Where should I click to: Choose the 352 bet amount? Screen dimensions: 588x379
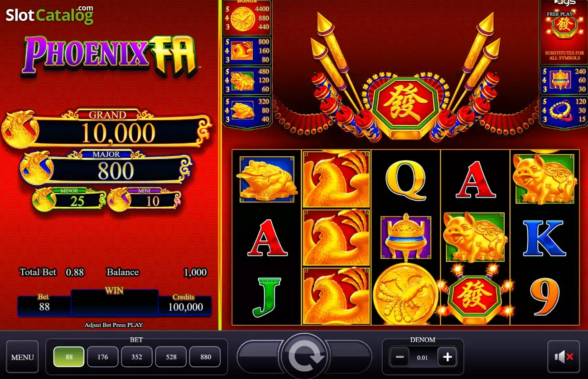click(137, 357)
